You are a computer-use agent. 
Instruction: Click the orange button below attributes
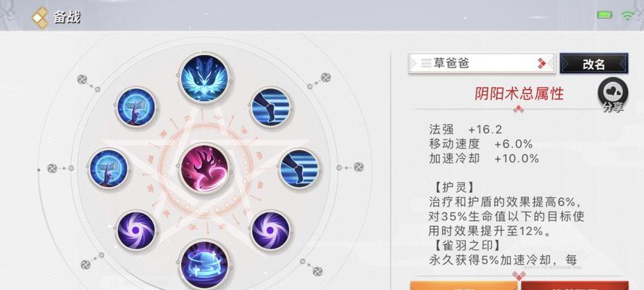[x=464, y=286]
